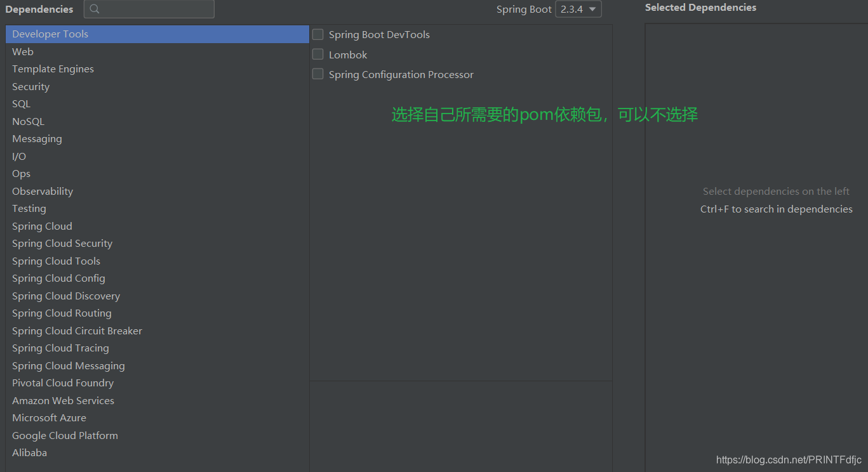Select the SQL category
This screenshot has height=472, width=868.
point(157,104)
